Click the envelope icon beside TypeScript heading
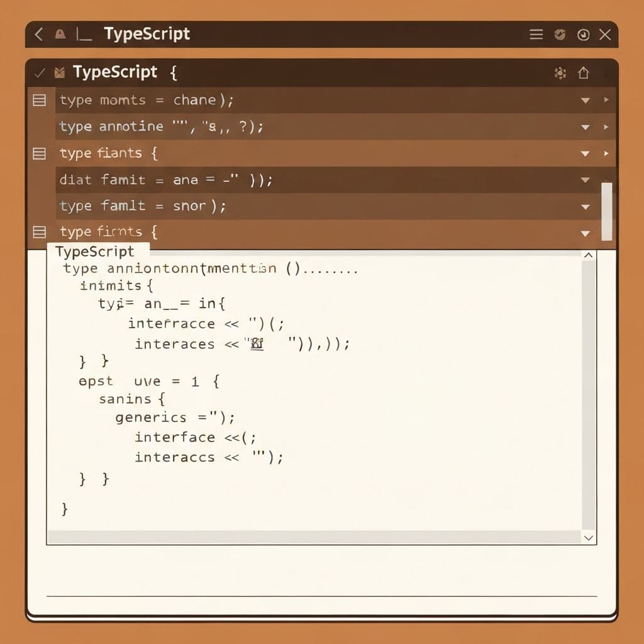Screen dimensions: 644x644 (x=58, y=72)
